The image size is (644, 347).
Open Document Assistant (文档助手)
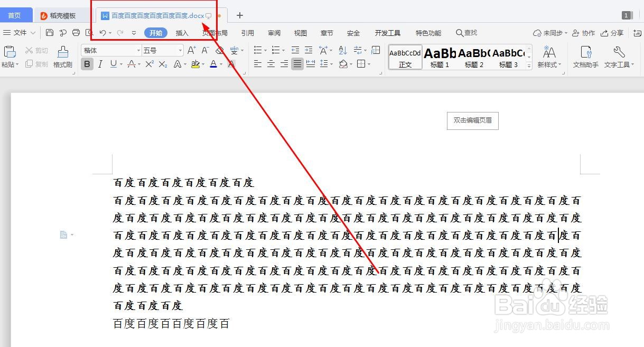[586, 57]
